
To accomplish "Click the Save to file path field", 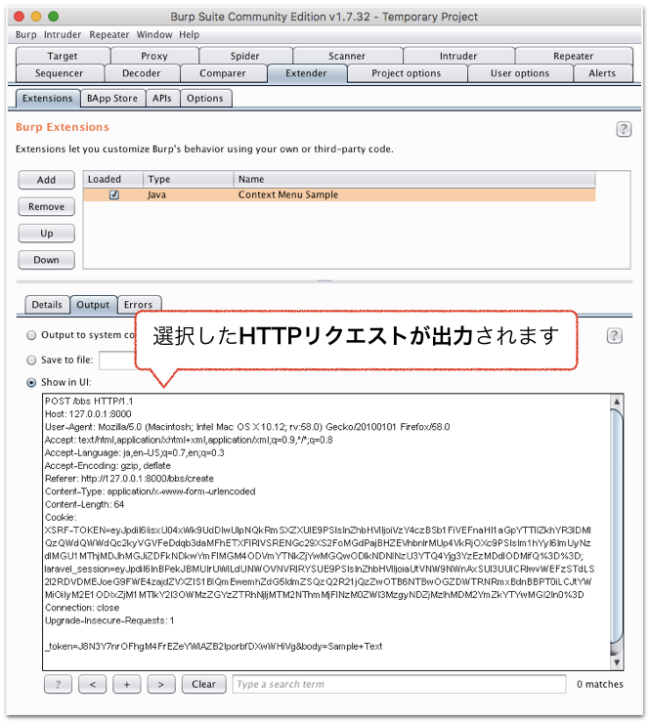I will coord(117,360).
